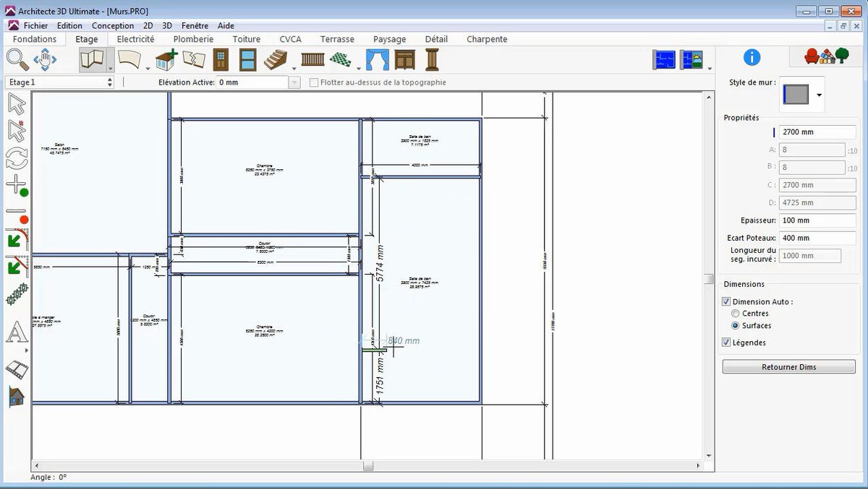Click the text annotation tool
The height and width of the screenshot is (490, 868).
pos(17,333)
